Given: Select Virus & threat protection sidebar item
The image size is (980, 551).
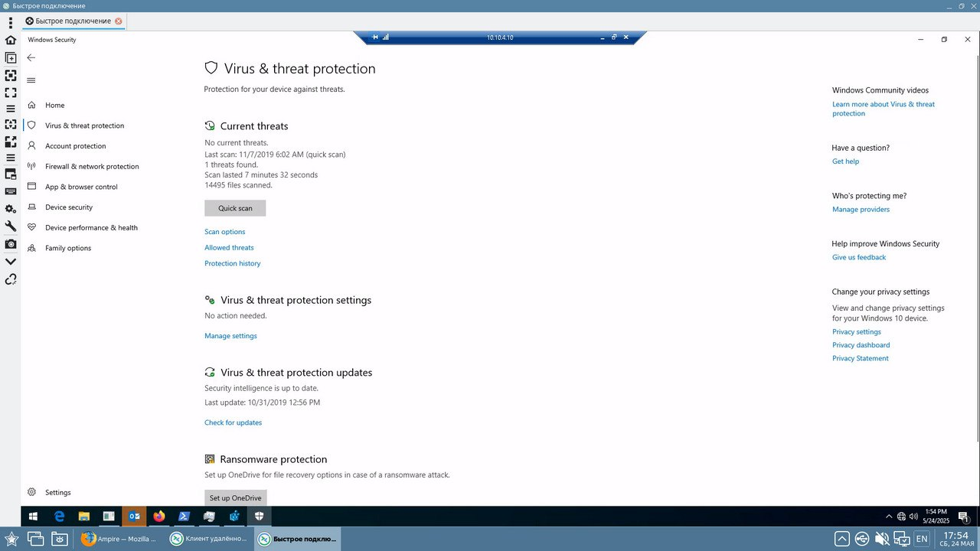Looking at the screenshot, I should click(84, 126).
